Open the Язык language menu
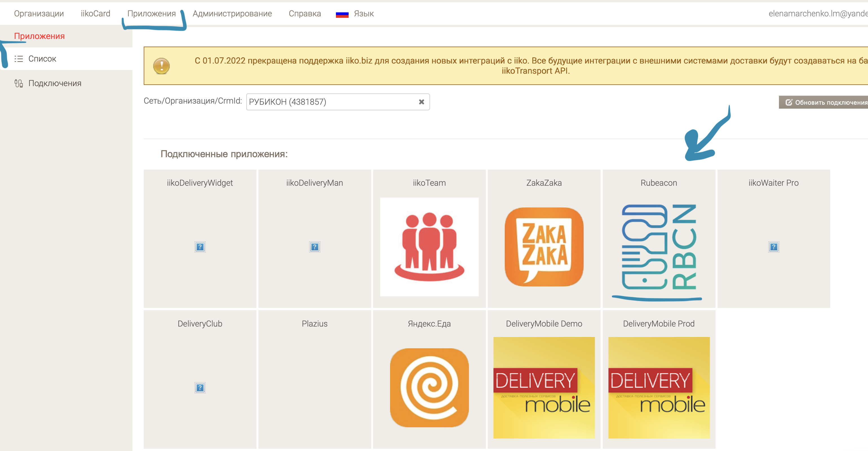Screen dimensions: 868x451 [x=363, y=14]
